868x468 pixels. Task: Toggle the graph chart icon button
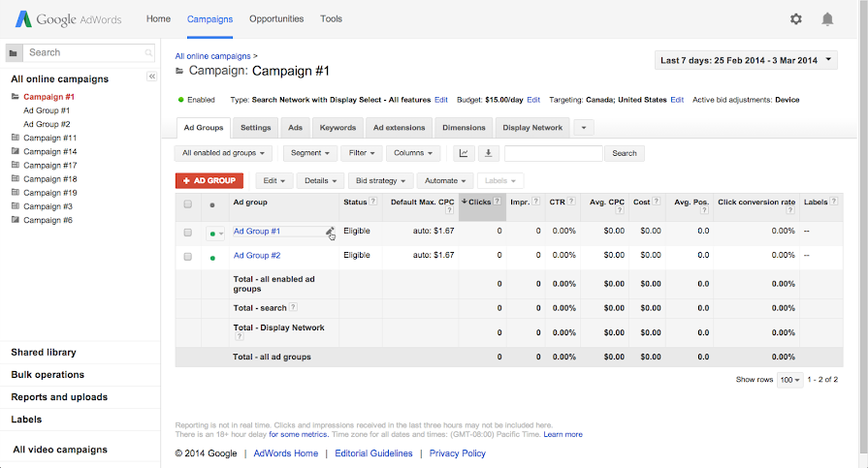[x=464, y=153]
